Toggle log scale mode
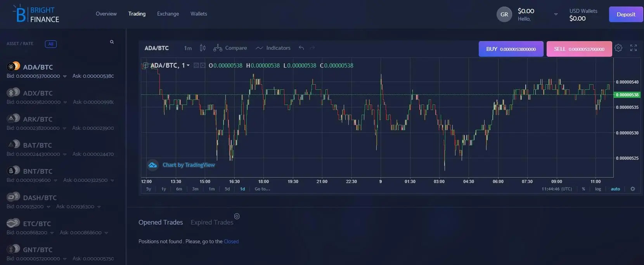Viewport: 644px width, 265px height. [598, 189]
